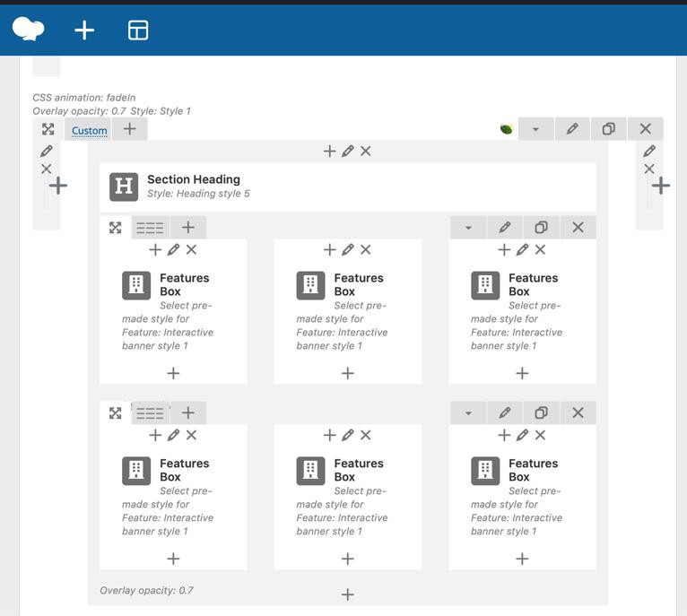Edit the narrow left column via pencil

[x=47, y=152]
